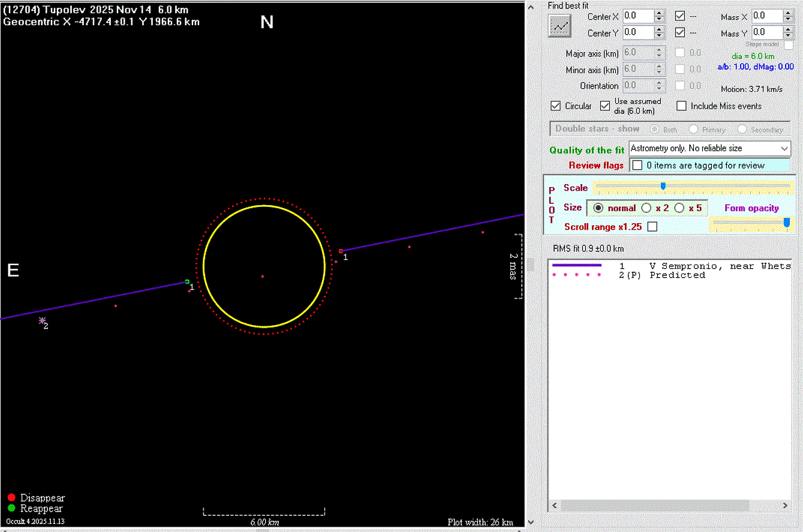803x532 pixels.
Task: Tick the Review flags checkbox
Action: click(637, 165)
